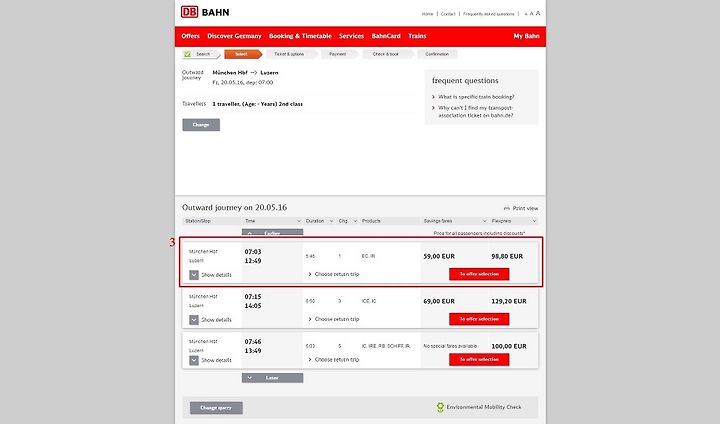Click the 98,80 EUR Flexpreis
720x424 pixels.
click(507, 256)
